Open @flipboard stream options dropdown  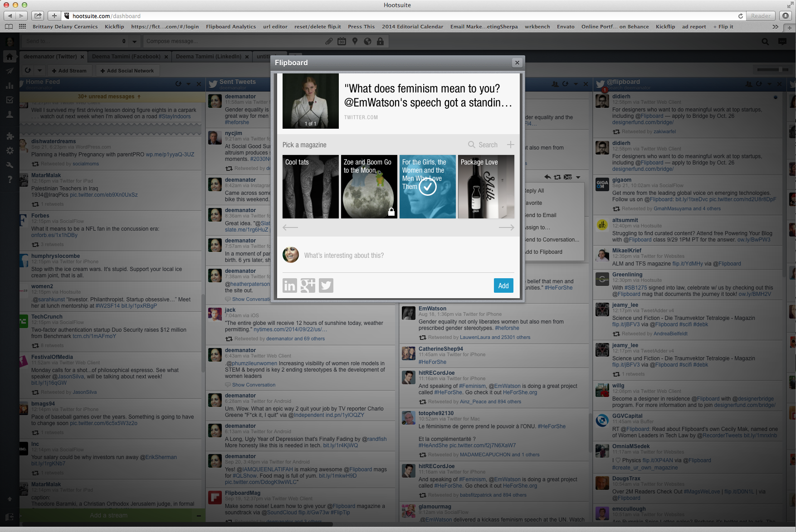(x=769, y=84)
